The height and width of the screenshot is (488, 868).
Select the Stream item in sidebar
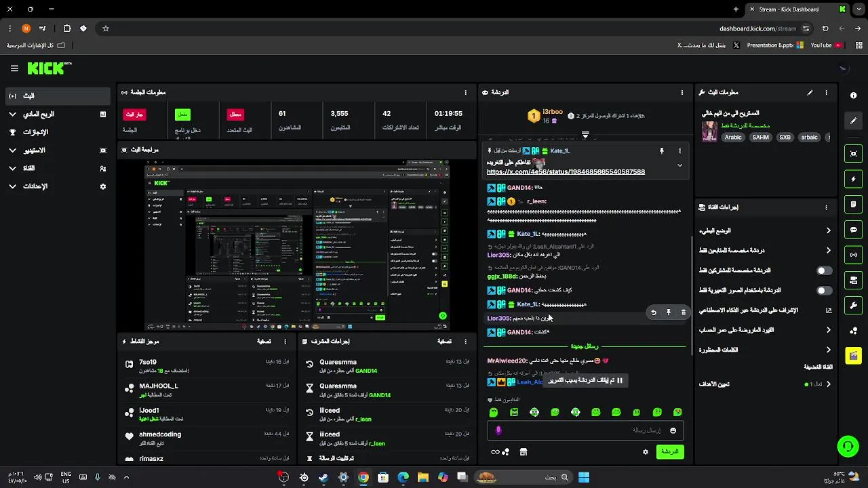[57, 96]
